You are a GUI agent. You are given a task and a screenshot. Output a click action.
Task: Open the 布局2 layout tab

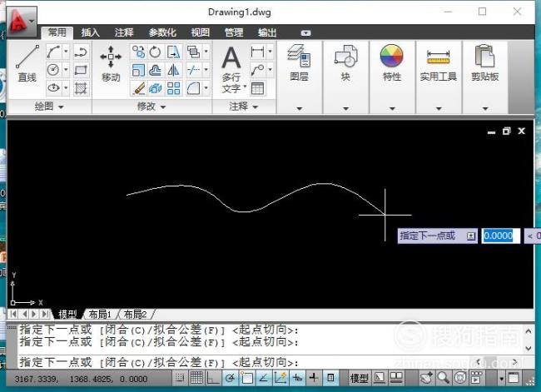pos(135,314)
